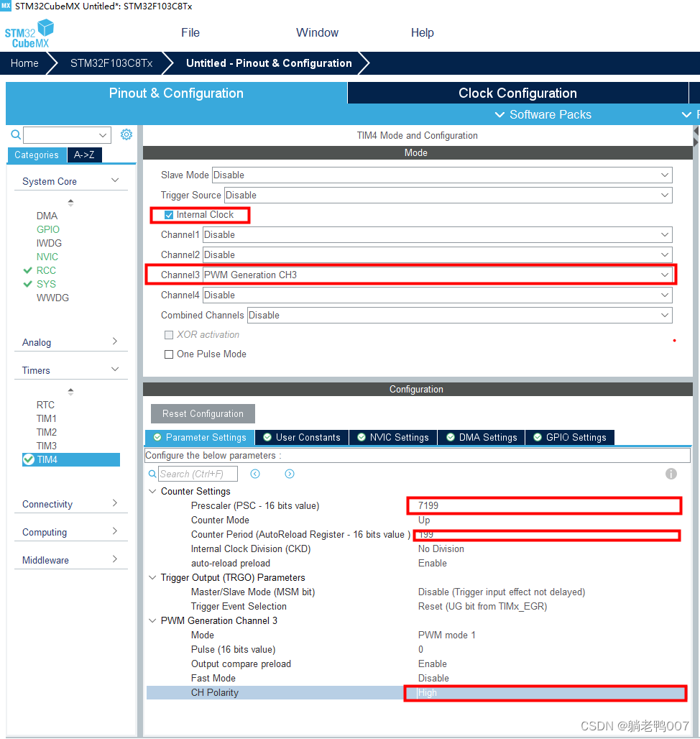The width and height of the screenshot is (700, 739).
Task: Open the categories settings gear icon
Action: tap(126, 135)
